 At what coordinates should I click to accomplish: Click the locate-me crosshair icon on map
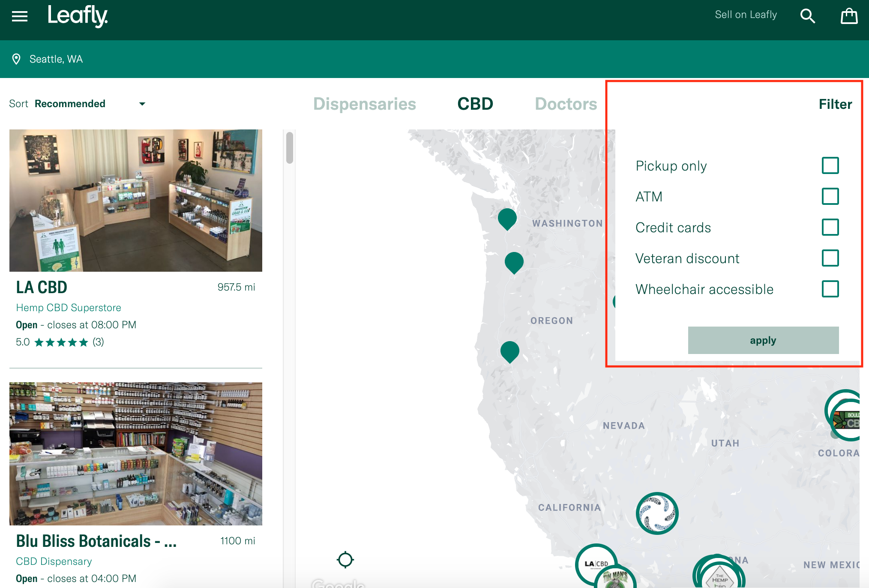(345, 559)
